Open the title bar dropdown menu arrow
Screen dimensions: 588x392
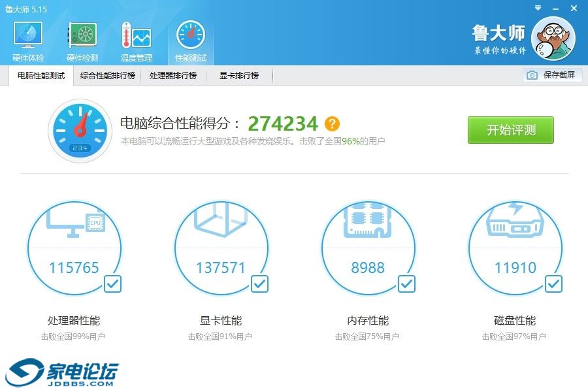pyautogui.click(x=537, y=8)
